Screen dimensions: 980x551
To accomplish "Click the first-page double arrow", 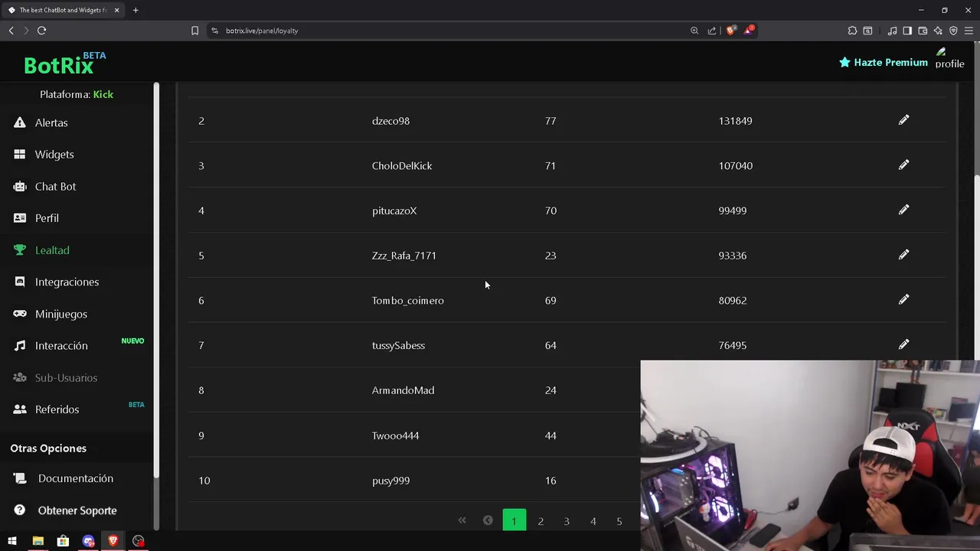I will [x=462, y=520].
